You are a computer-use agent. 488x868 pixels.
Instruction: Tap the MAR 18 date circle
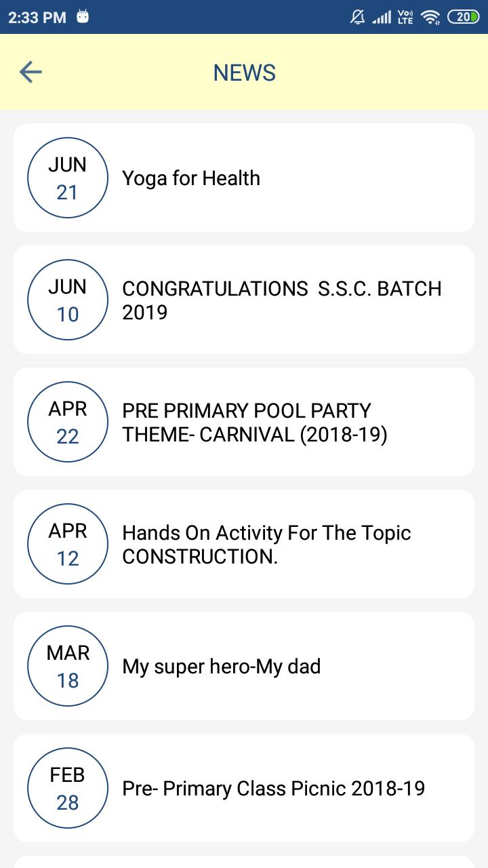68,667
